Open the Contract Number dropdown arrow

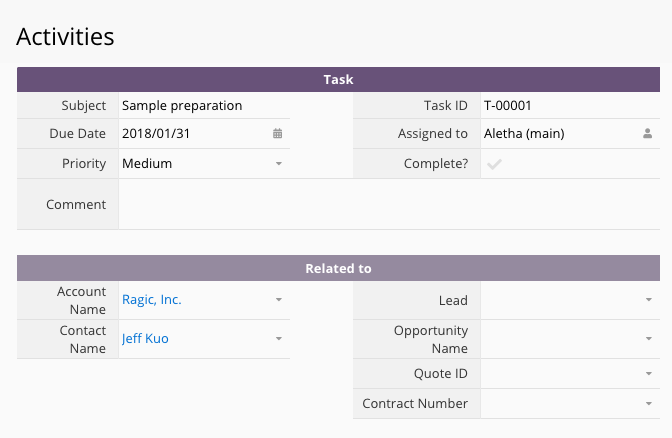pos(648,404)
